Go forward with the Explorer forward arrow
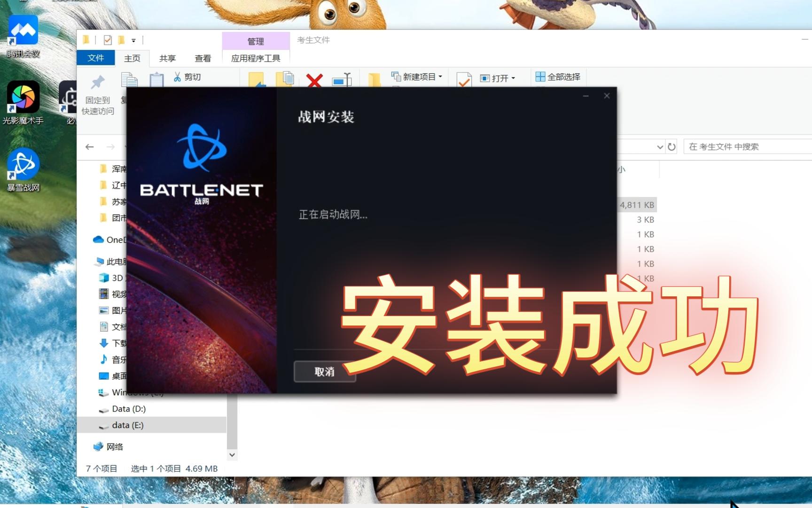 pyautogui.click(x=110, y=147)
